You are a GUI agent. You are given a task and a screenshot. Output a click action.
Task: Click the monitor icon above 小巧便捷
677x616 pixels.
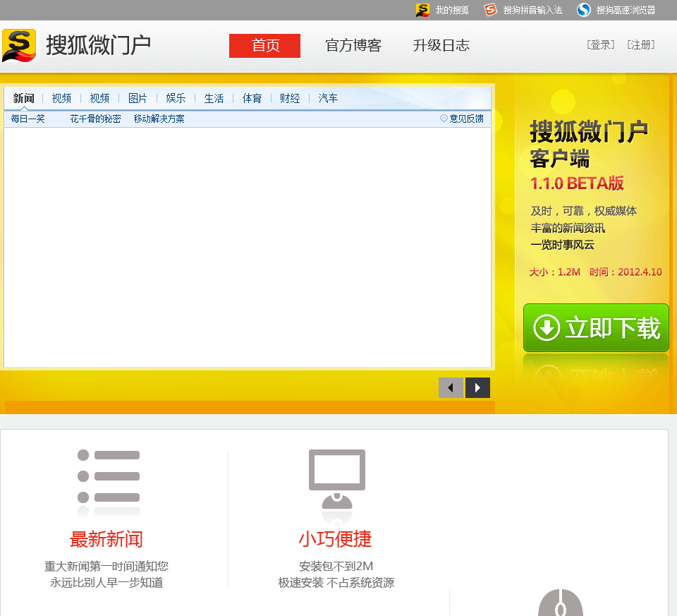337,478
